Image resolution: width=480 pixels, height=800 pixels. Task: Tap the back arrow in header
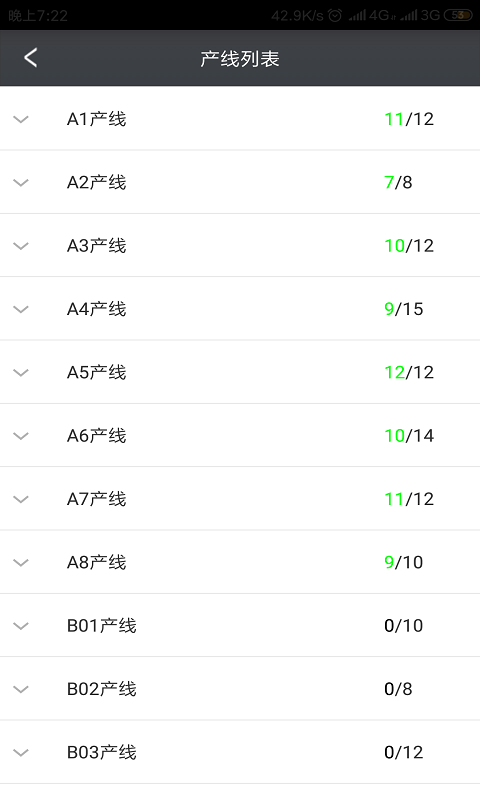coord(31,58)
